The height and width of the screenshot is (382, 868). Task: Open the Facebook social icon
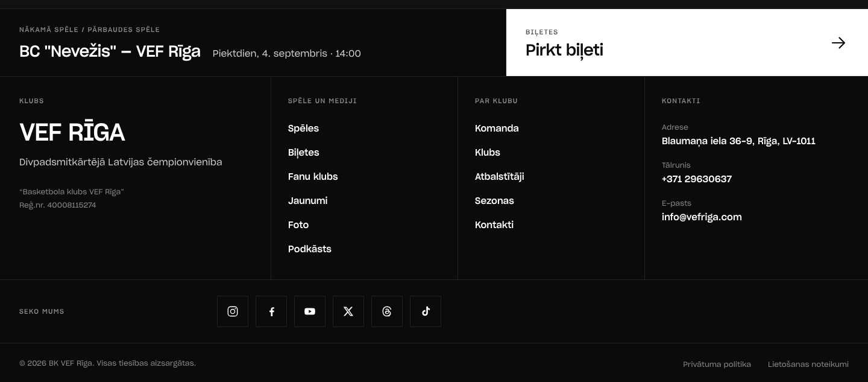271,311
